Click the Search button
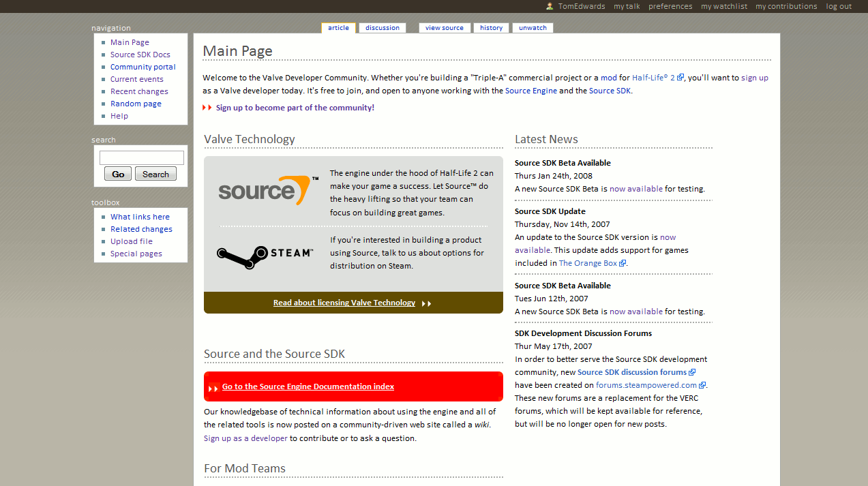The image size is (868, 486). click(155, 174)
